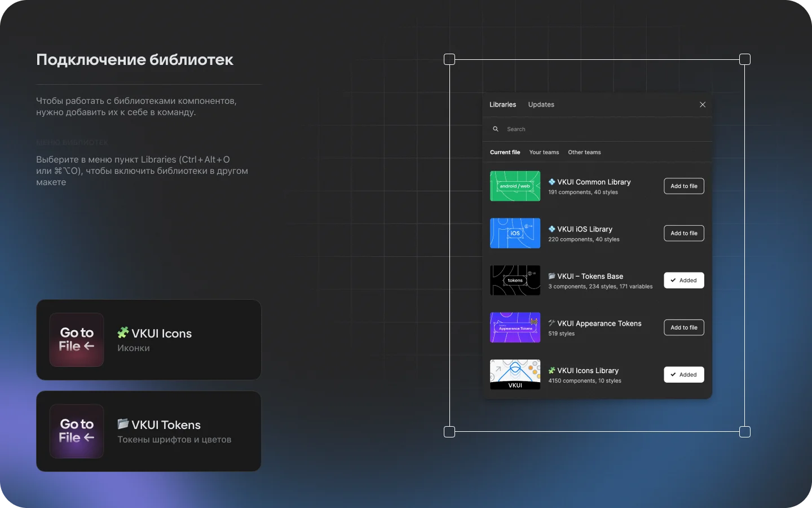Open the green android/web library thumbnail
The width and height of the screenshot is (812, 508).
click(x=515, y=186)
